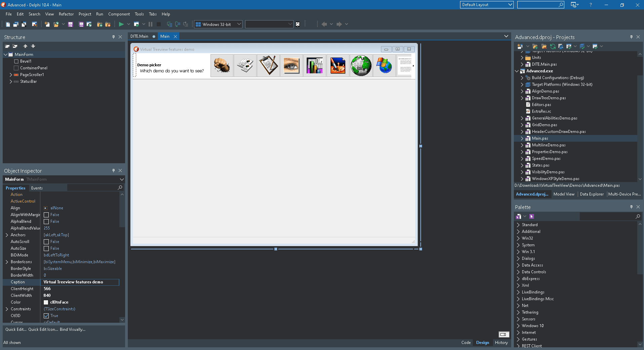
Task: Switch to the Code view tab
Action: 466,343
